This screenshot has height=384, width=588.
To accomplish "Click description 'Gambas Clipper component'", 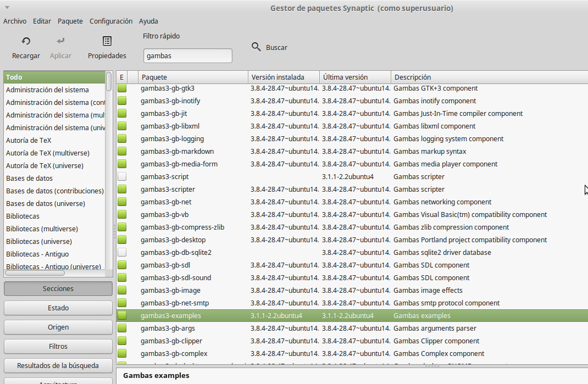I will pyautogui.click(x=436, y=341).
